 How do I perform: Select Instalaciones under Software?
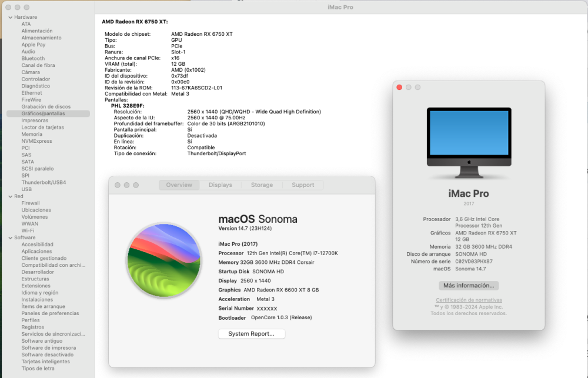tap(37, 300)
